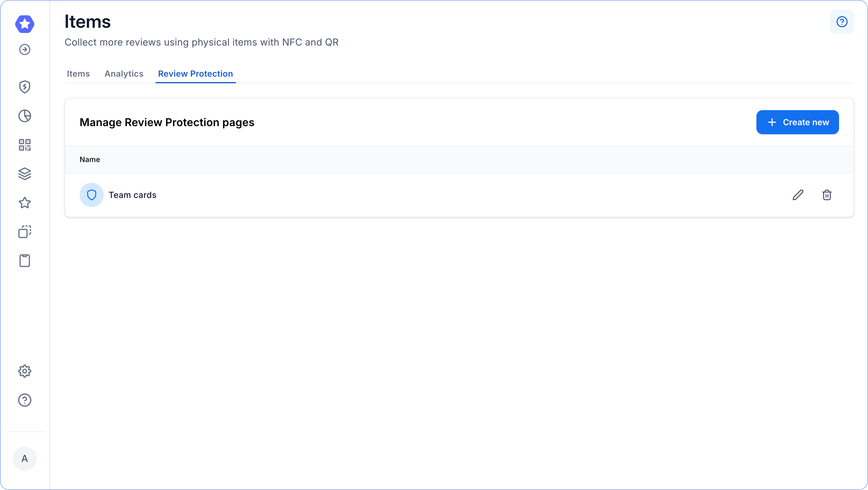Click the Create new button
The image size is (868, 490).
[x=797, y=122]
